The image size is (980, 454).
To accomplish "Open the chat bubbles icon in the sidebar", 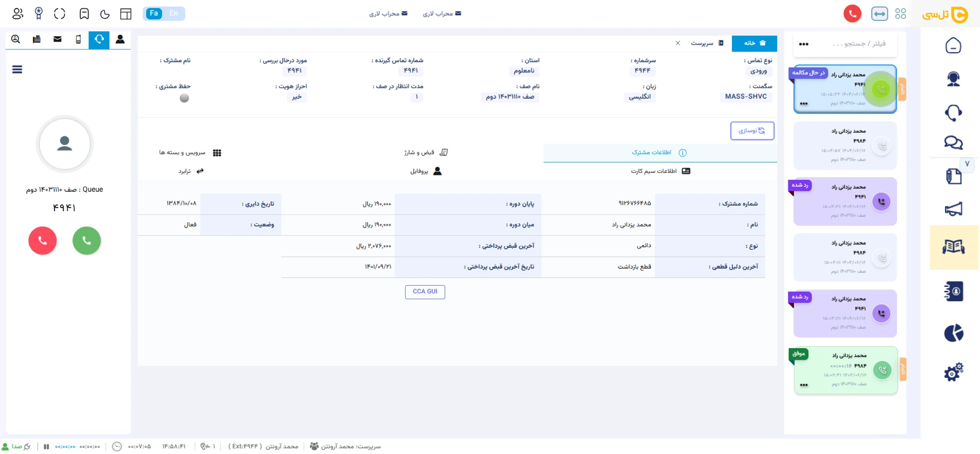I will [x=954, y=143].
